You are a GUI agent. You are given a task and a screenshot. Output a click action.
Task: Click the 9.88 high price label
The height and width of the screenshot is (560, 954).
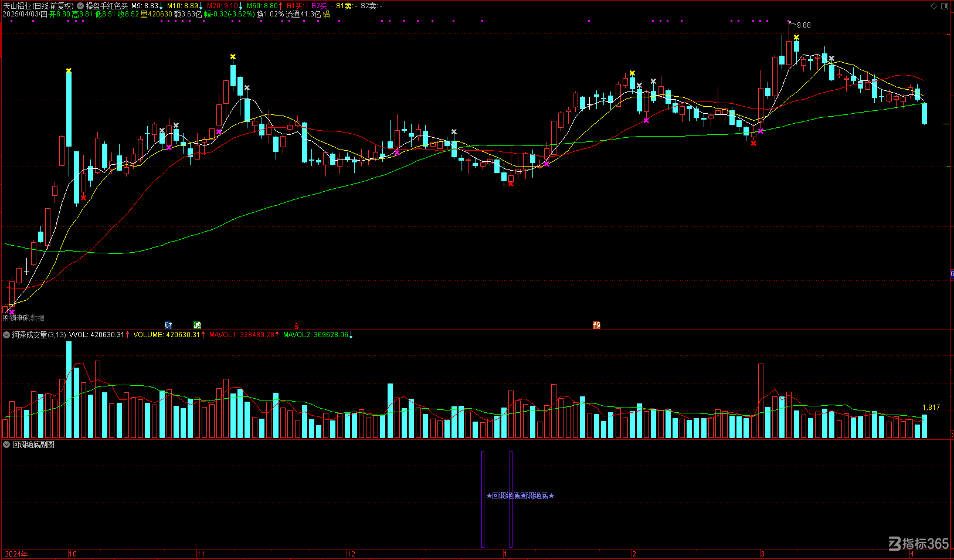pos(804,25)
